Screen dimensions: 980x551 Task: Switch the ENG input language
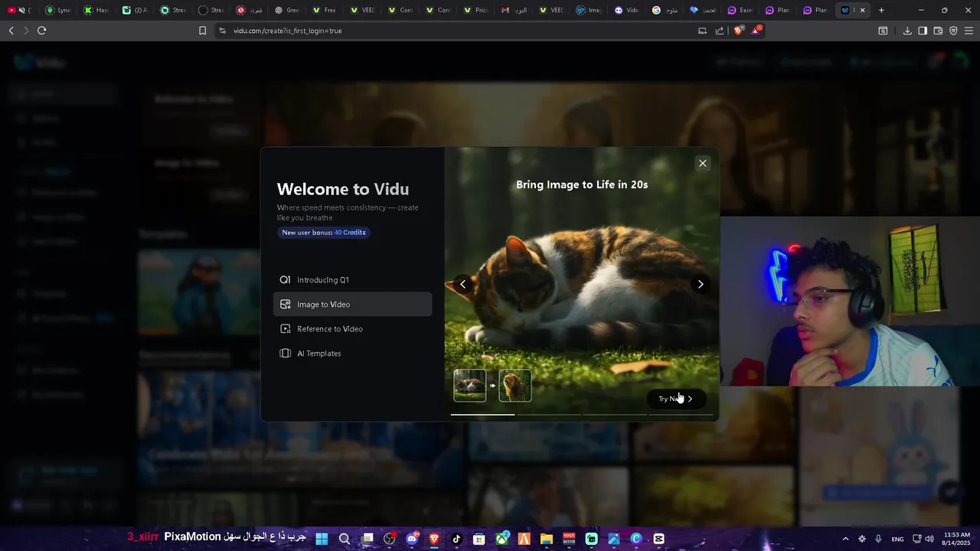click(x=897, y=540)
